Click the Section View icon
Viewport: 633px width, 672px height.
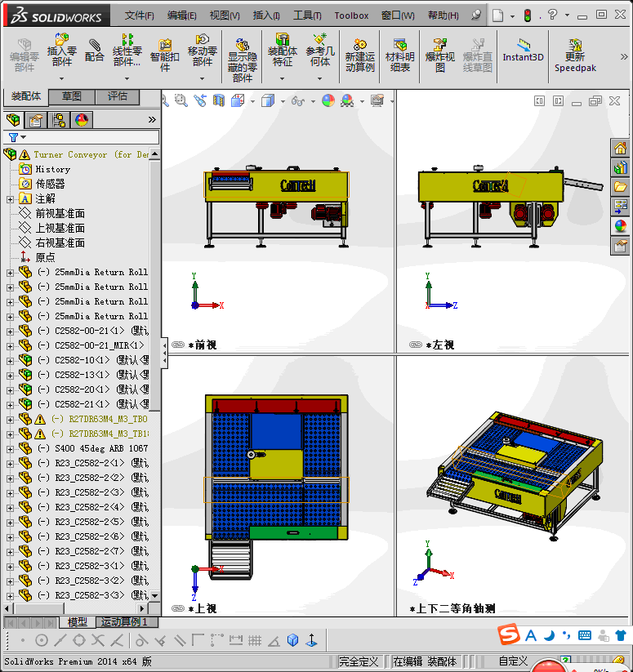tap(219, 100)
